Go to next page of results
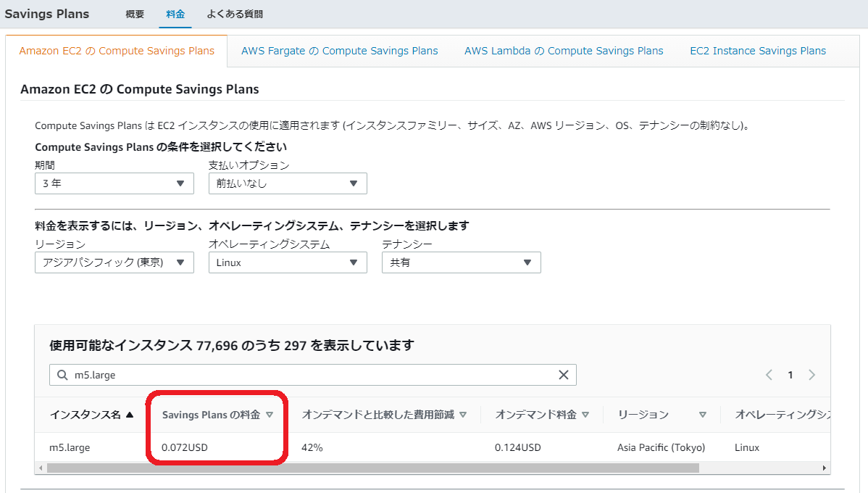Viewport: 868px width, 493px height. click(812, 375)
